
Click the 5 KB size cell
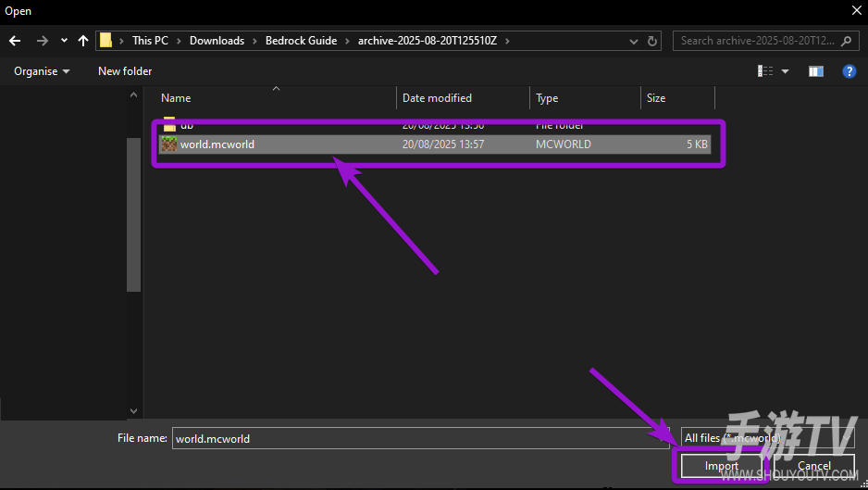[697, 144]
